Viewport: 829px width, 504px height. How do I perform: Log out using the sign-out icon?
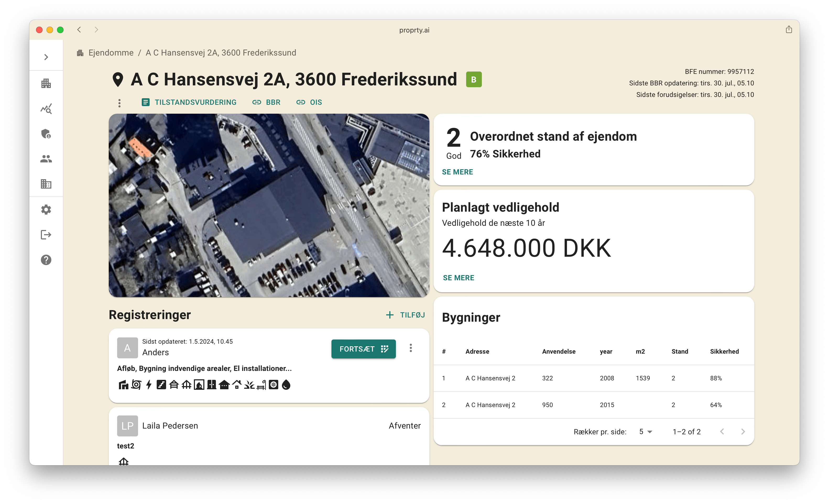click(x=46, y=234)
